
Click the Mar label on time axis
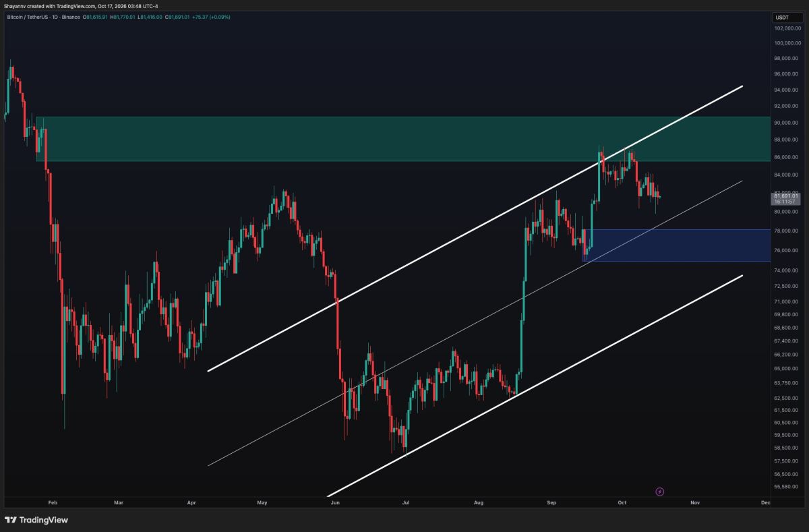pyautogui.click(x=119, y=502)
